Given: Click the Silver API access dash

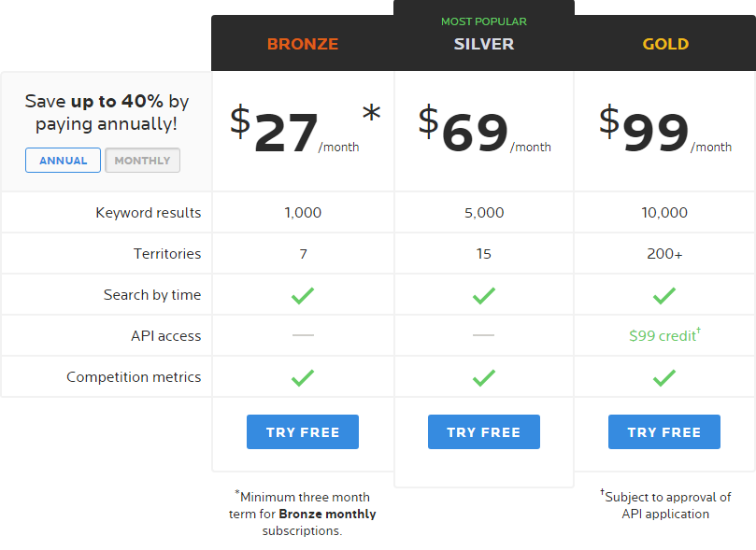Looking at the screenshot, I should (483, 334).
